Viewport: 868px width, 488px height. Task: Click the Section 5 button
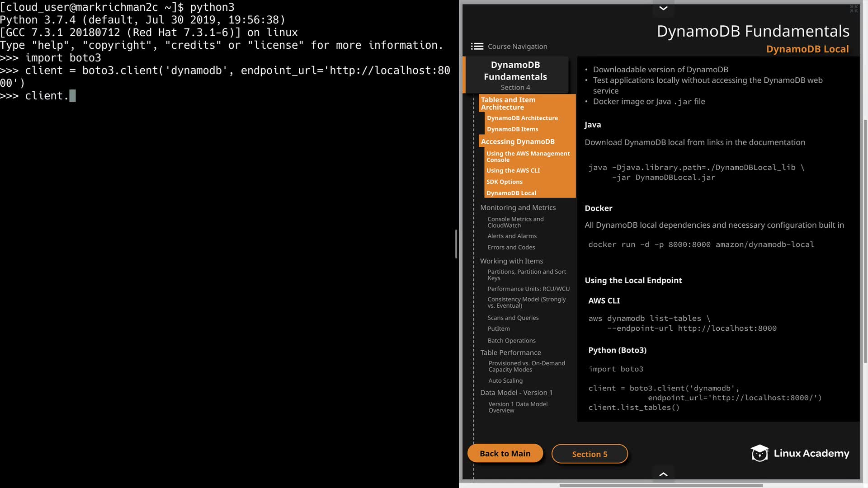coord(590,454)
